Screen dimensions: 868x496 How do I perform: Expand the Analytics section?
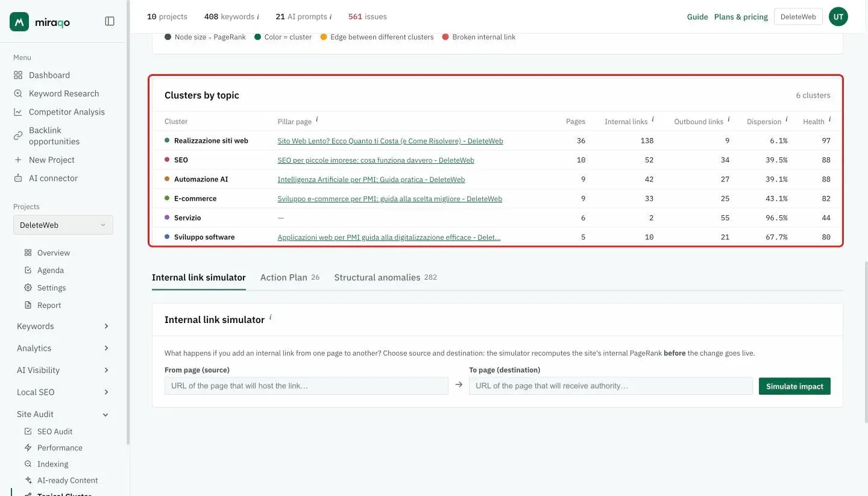click(63, 348)
